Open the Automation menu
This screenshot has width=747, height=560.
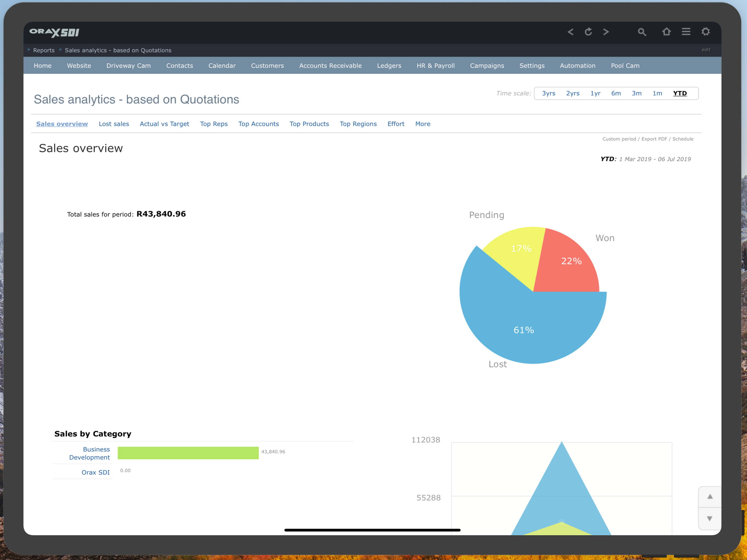577,66
